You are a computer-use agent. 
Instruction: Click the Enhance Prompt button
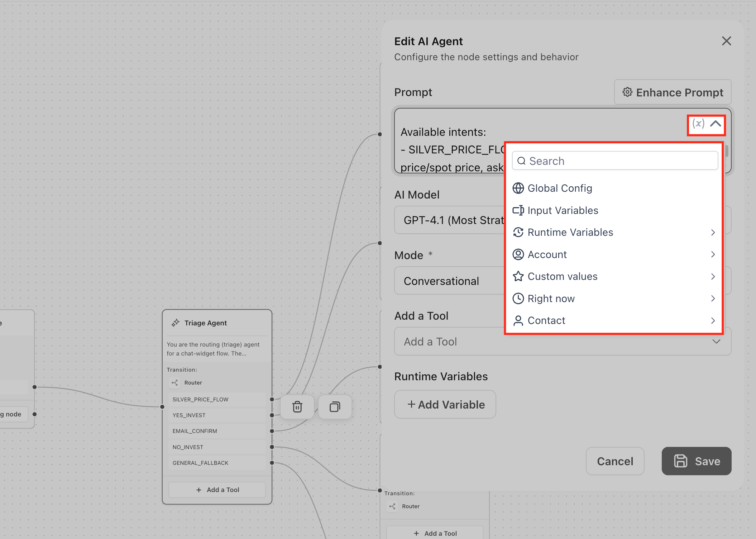[x=673, y=92]
